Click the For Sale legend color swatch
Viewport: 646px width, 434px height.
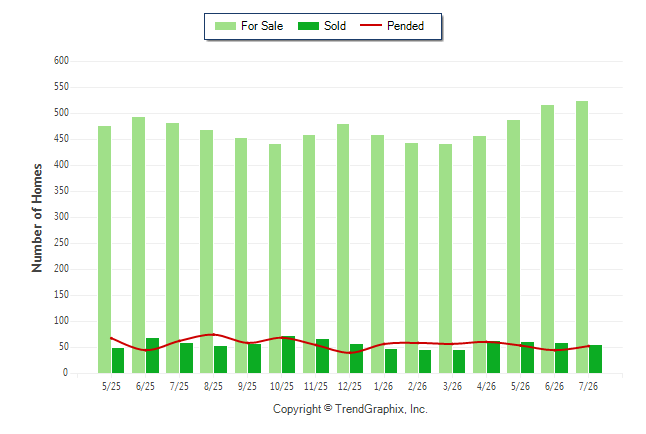(225, 26)
